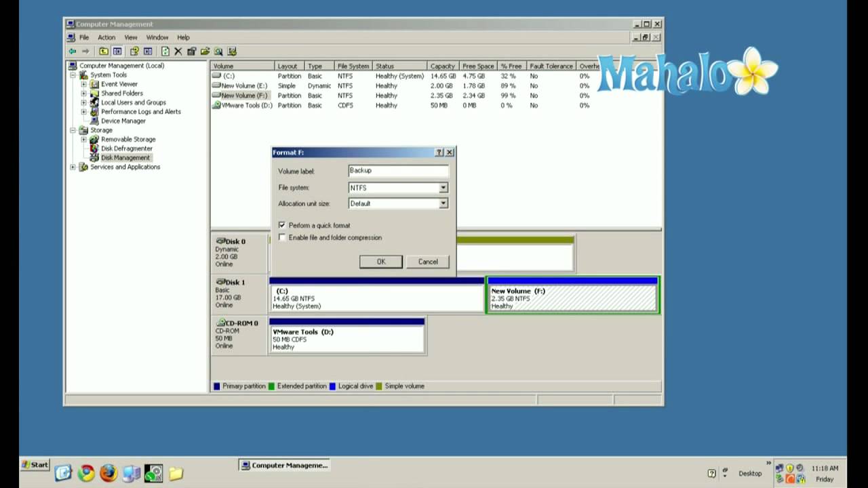Image resolution: width=868 pixels, height=488 pixels.
Task: Click the 11:18 AM system tray clock
Action: tap(825, 468)
